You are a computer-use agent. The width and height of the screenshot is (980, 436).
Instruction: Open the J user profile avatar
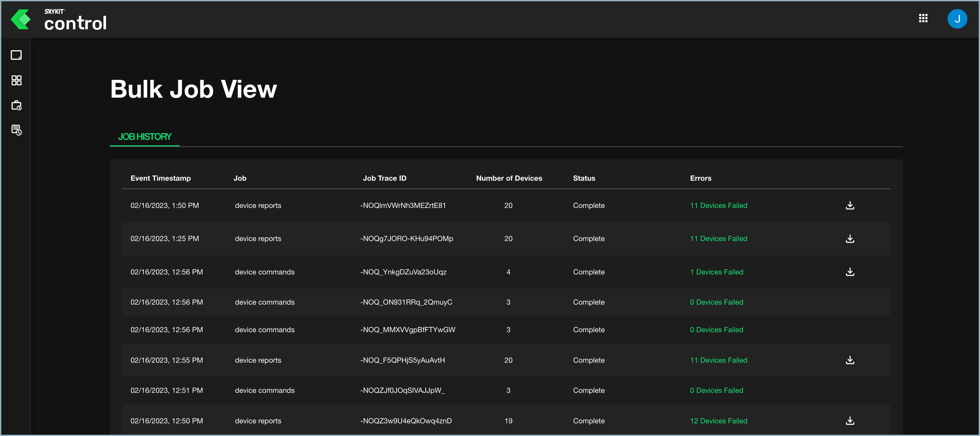[957, 18]
